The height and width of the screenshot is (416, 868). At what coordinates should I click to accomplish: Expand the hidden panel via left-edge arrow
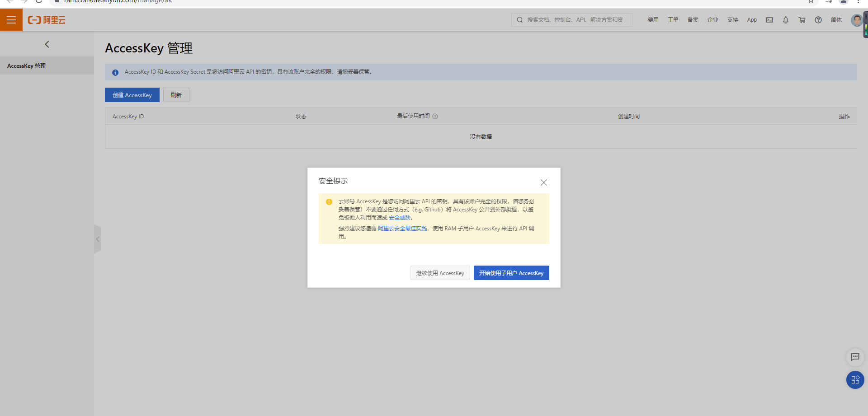98,239
